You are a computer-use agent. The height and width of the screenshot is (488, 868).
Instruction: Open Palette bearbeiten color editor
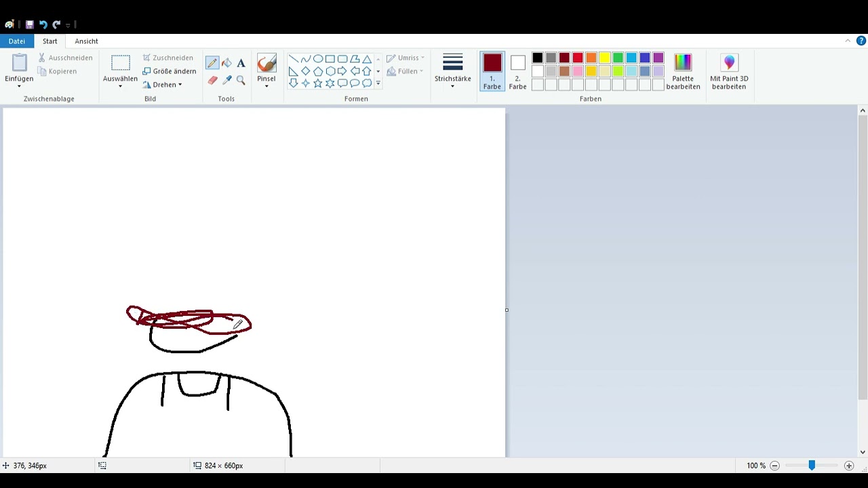(x=683, y=72)
